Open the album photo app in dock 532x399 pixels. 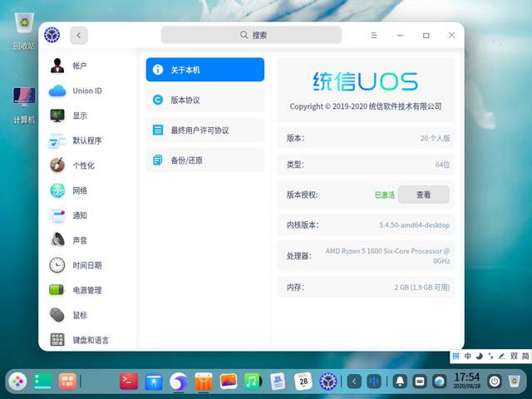(229, 382)
